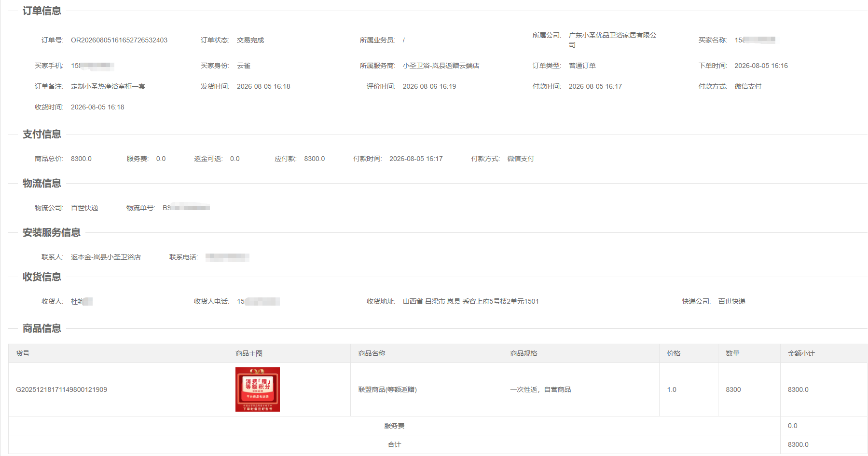
Task: Click 服务费 row value 0.0 in table
Action: (793, 426)
